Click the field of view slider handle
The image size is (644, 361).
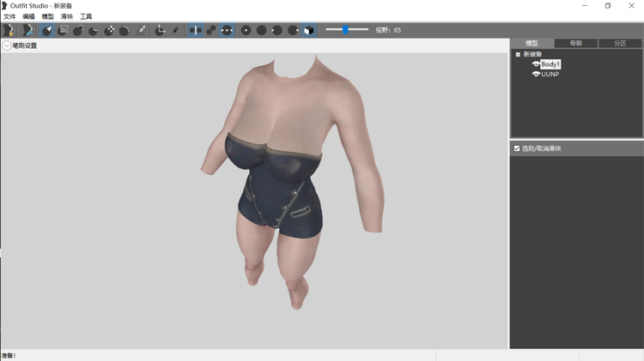[345, 29]
